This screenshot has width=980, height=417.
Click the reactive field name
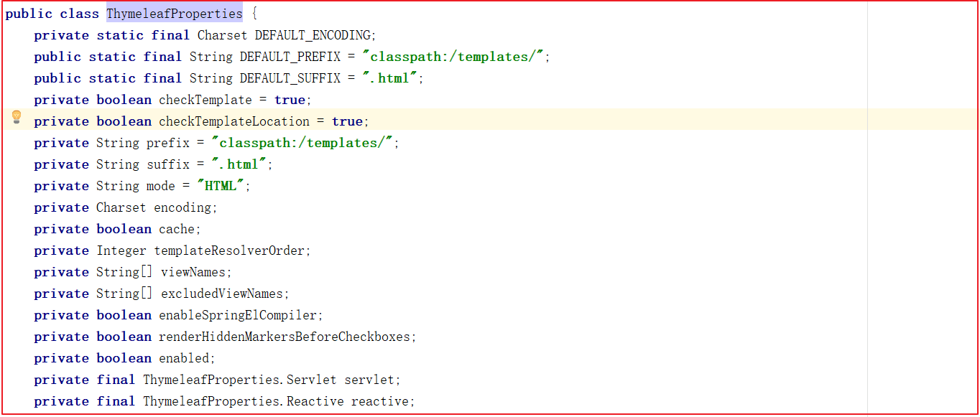(381, 401)
